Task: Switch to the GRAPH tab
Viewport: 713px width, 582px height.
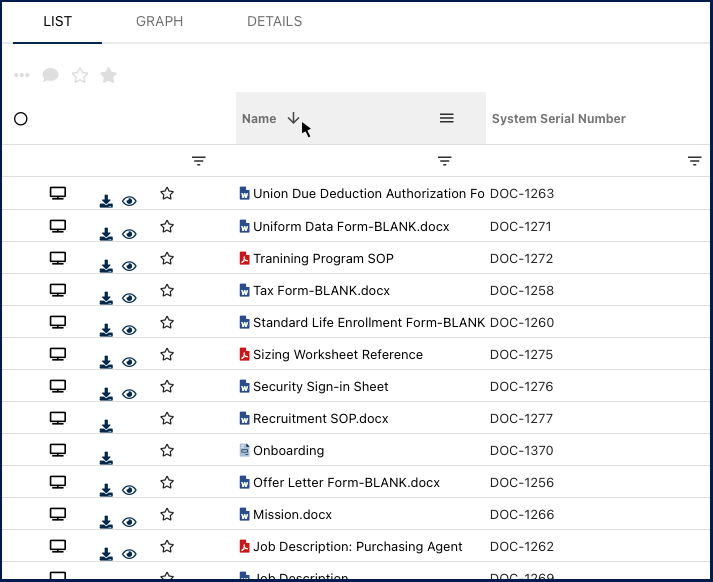Action: tap(159, 21)
